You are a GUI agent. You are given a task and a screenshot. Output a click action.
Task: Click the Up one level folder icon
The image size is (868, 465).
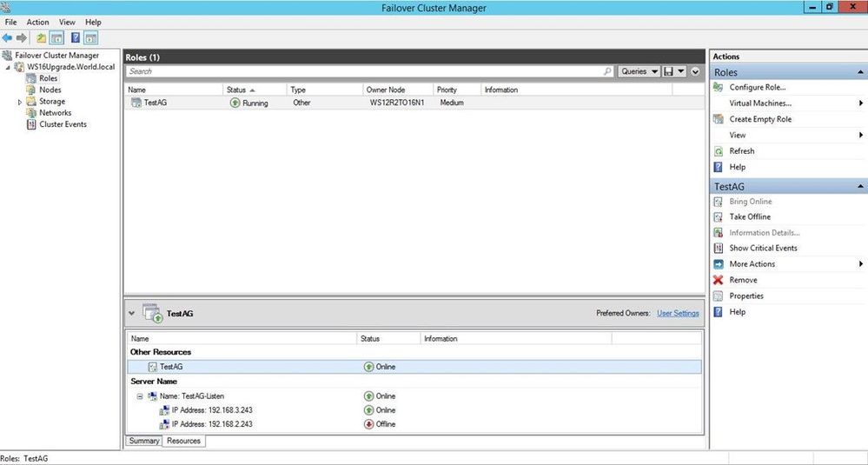[x=42, y=38]
